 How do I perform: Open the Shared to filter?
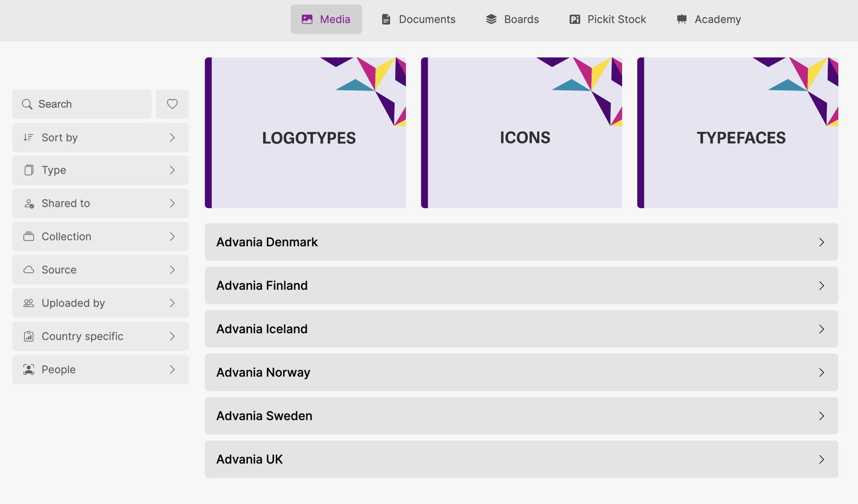point(100,203)
